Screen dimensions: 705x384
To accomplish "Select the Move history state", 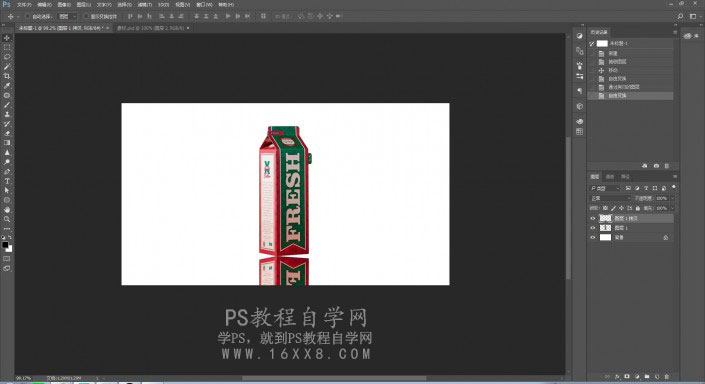I will (631, 70).
